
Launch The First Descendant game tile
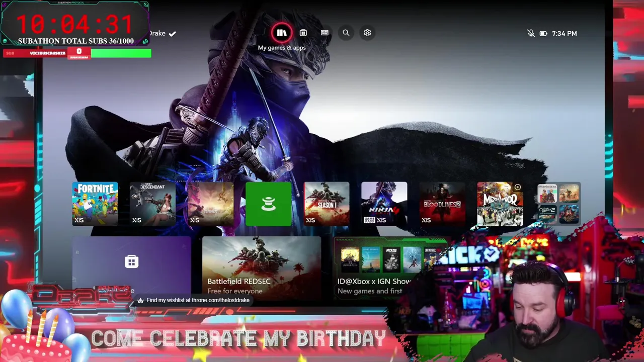coord(153,204)
